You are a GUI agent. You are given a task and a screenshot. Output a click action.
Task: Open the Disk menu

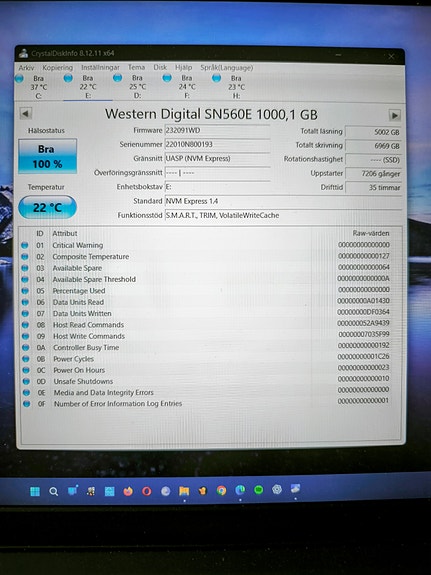(160, 67)
